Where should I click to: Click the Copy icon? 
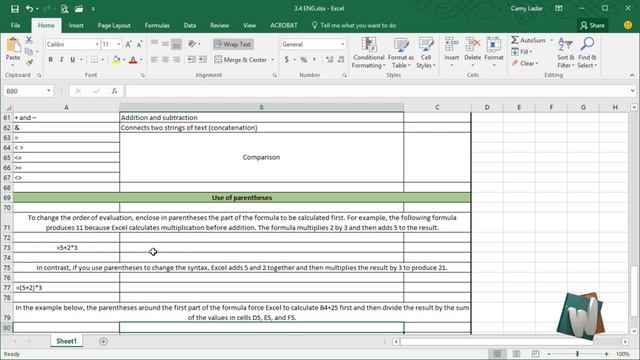pyautogui.click(x=29, y=51)
